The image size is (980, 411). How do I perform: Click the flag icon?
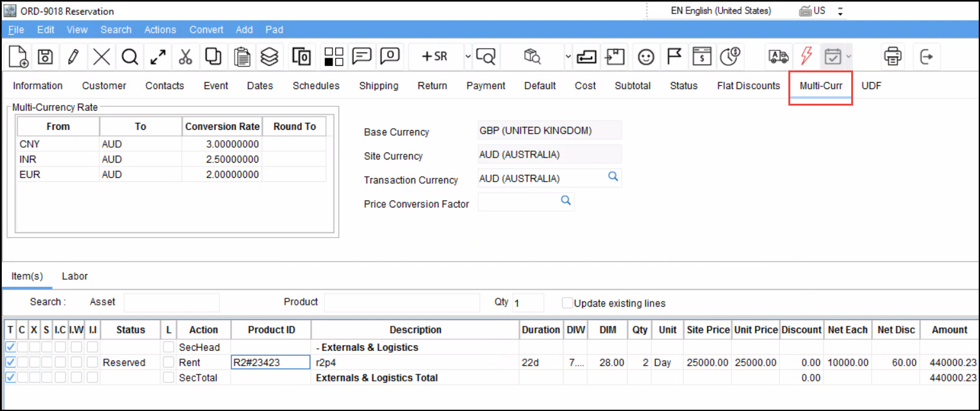(x=674, y=56)
